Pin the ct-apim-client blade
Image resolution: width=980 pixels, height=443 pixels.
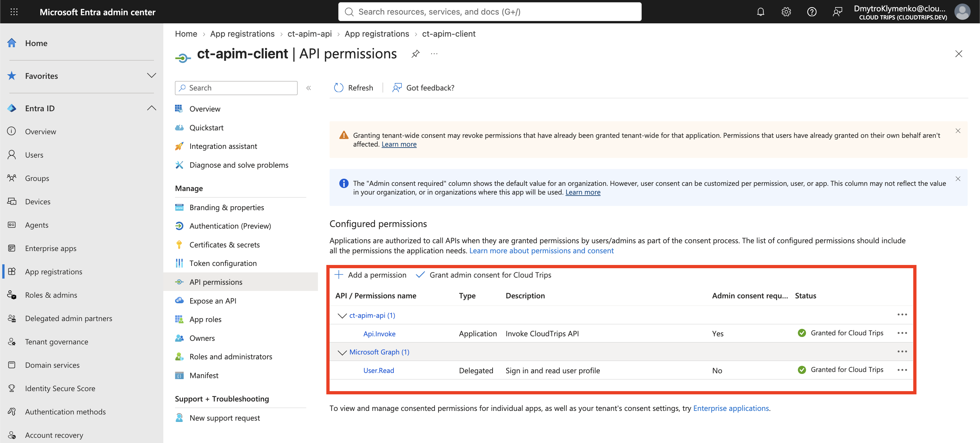point(415,54)
